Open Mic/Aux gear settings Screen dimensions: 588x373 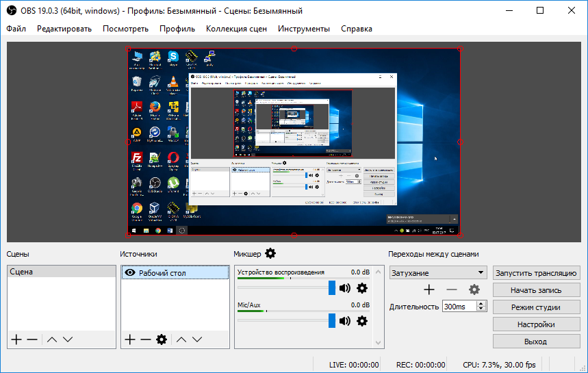[362, 321]
